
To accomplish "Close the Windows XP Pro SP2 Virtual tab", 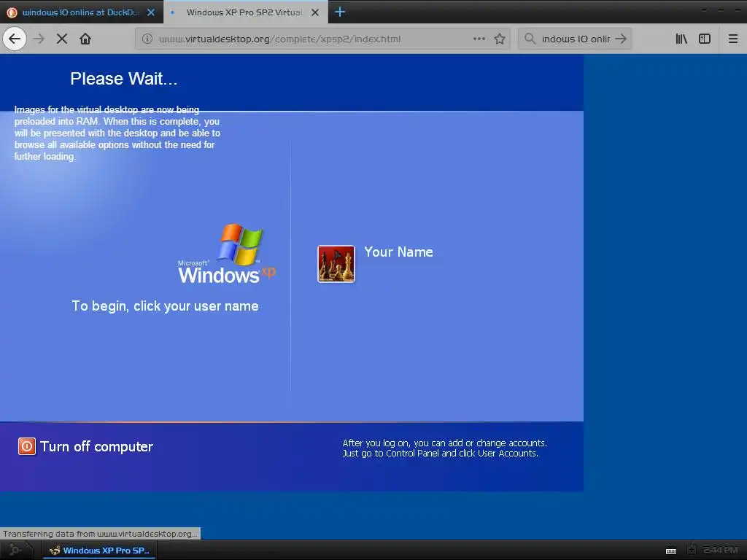I will (315, 12).
